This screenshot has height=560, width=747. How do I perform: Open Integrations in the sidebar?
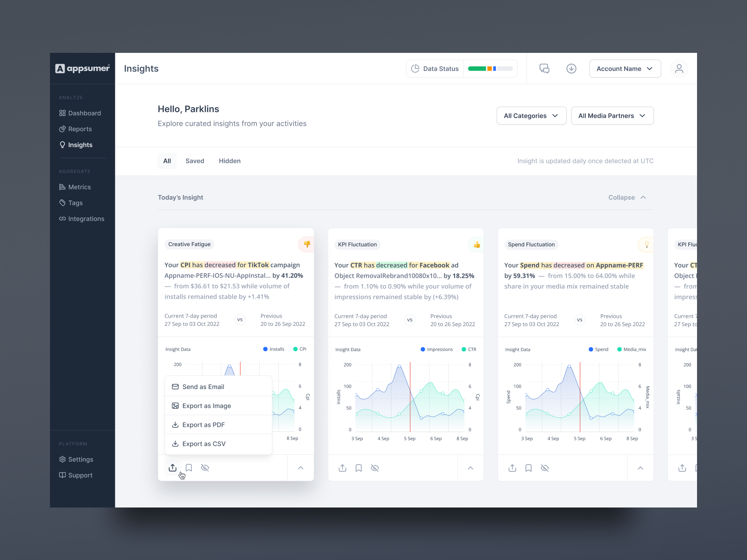[x=82, y=219]
